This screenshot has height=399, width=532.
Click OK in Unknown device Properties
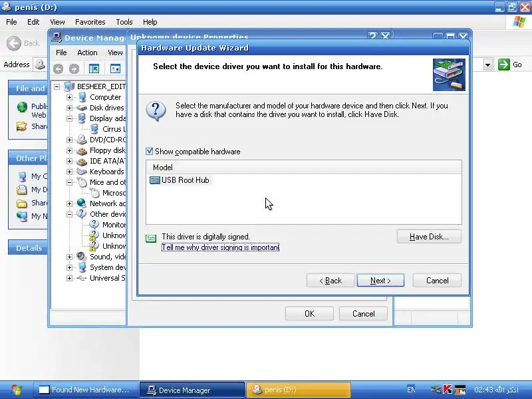pyautogui.click(x=309, y=313)
